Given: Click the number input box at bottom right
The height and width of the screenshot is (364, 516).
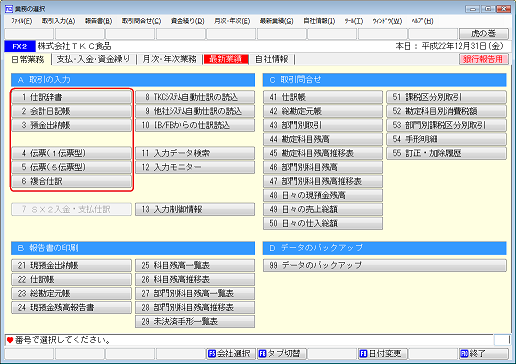Looking at the screenshot, I should (502, 340).
